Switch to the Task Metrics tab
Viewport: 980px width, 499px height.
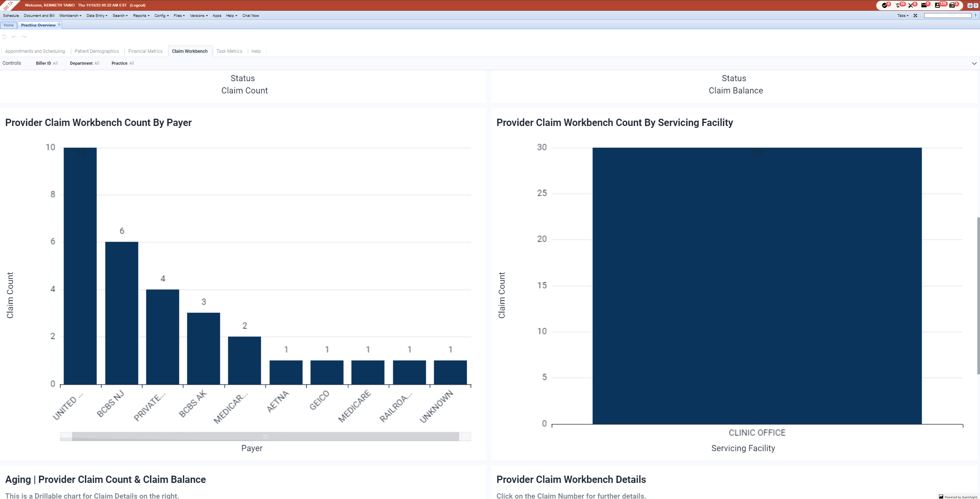click(x=229, y=51)
